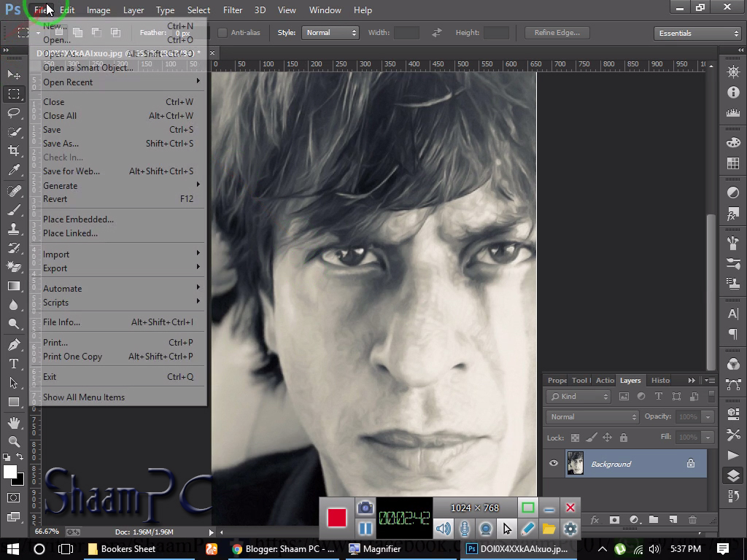Open Windows Start menu
This screenshot has width=747, height=560.
pyautogui.click(x=13, y=549)
